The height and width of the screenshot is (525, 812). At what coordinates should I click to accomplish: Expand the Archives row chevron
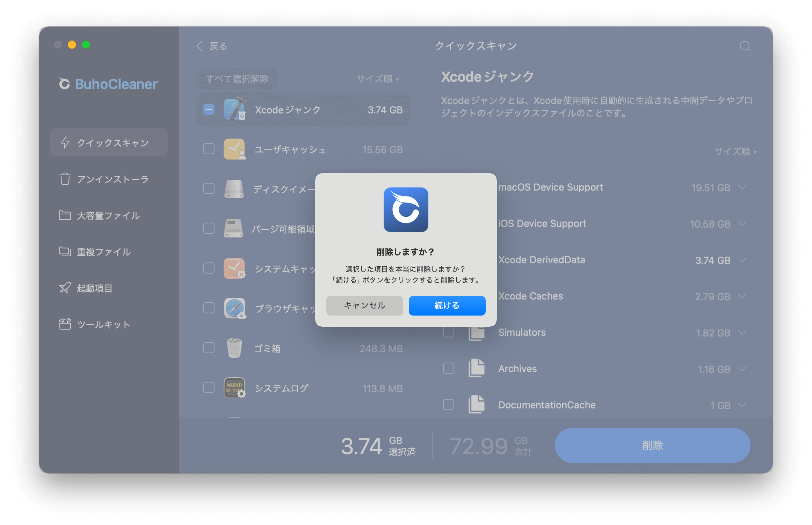tap(742, 369)
